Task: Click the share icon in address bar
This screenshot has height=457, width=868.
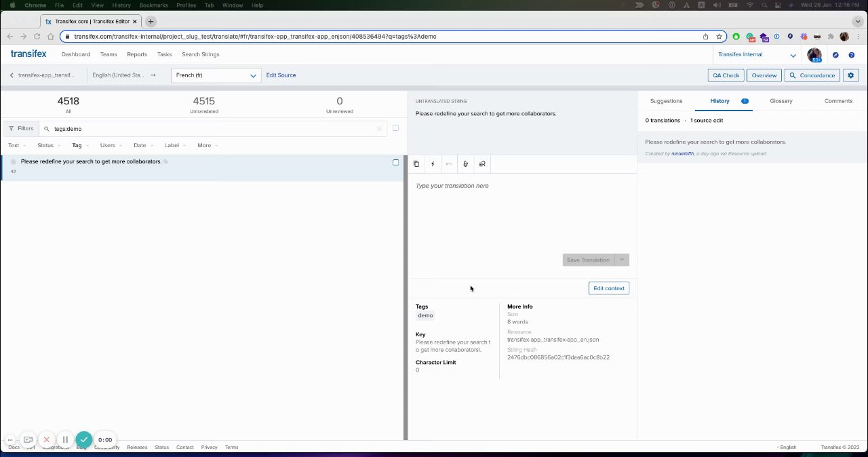Action: (705, 37)
